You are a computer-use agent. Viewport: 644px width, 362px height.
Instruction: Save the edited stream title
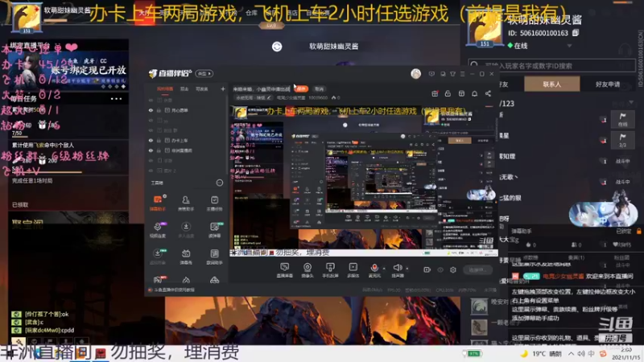pyautogui.click(x=301, y=88)
